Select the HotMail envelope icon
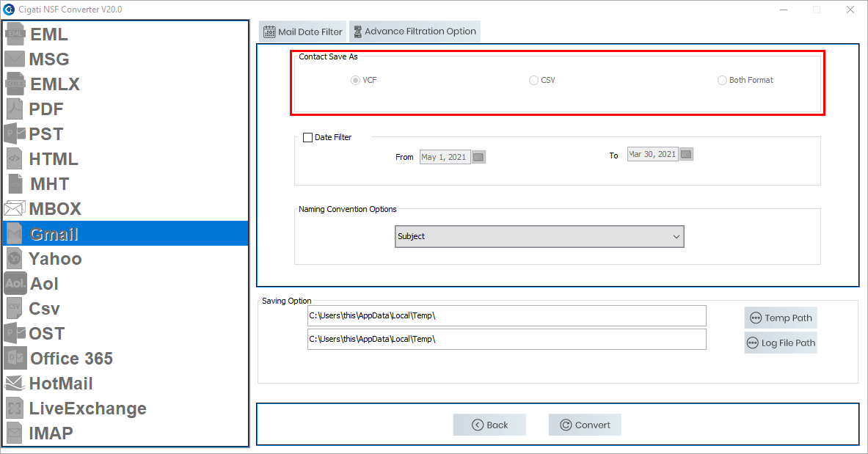 [15, 383]
